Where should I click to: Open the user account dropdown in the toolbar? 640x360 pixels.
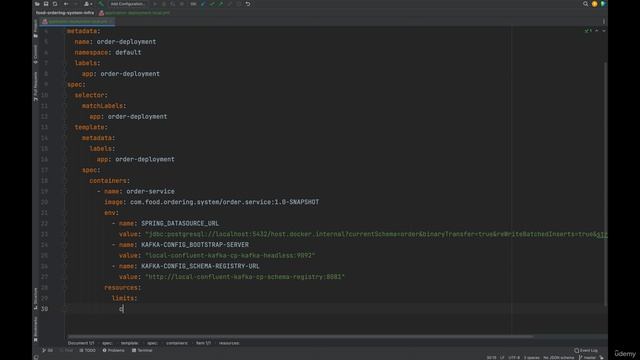[x=87, y=4]
